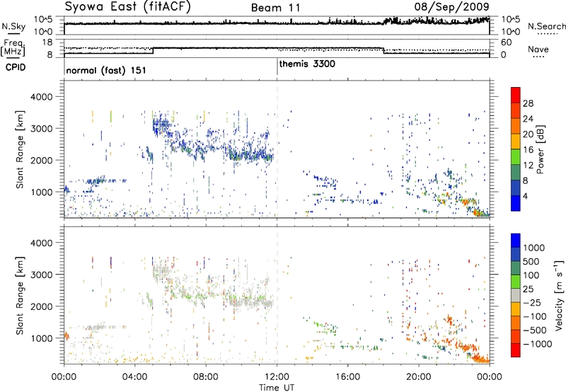Click the 'Power [dB]' colorbar label
This screenshot has height=392, width=566.
coord(540,149)
